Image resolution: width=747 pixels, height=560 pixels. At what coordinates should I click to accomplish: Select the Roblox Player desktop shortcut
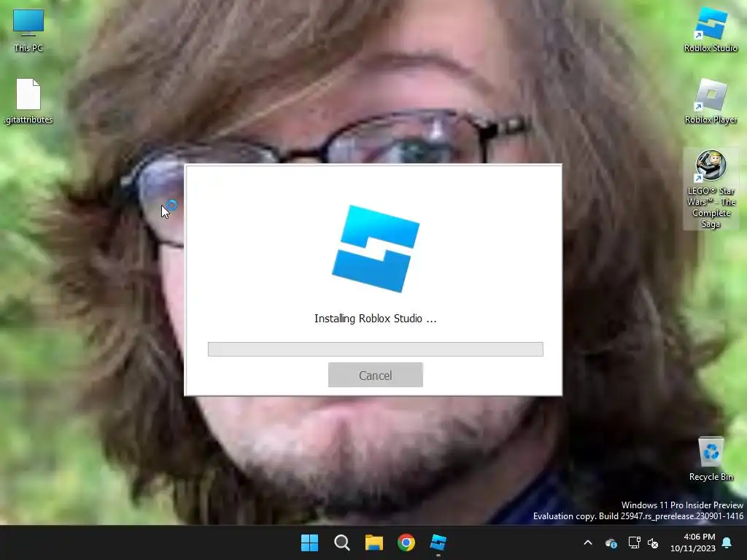(711, 101)
